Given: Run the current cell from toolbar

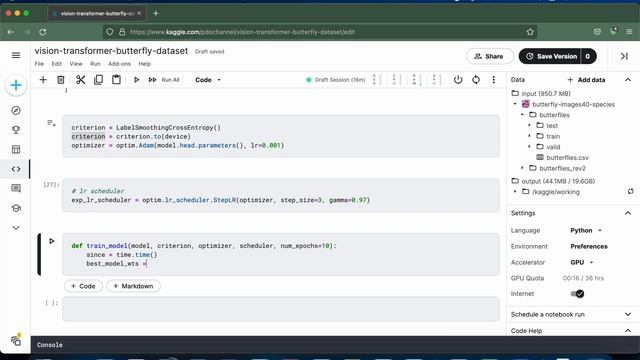Looking at the screenshot, I should pos(136,80).
